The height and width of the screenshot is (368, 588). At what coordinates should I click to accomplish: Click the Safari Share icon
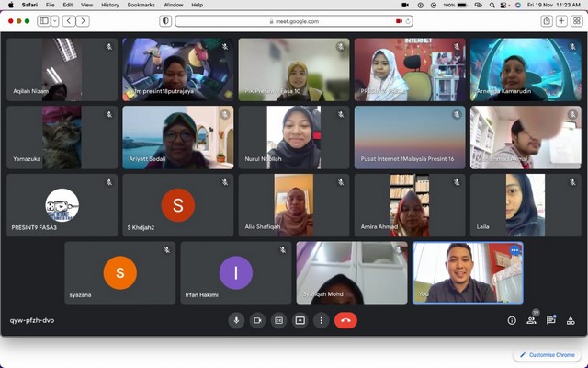[x=547, y=20]
